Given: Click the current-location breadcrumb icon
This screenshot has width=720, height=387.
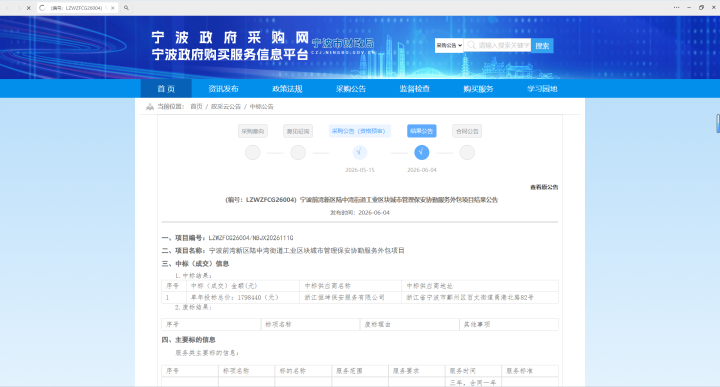Looking at the screenshot, I should [150, 107].
